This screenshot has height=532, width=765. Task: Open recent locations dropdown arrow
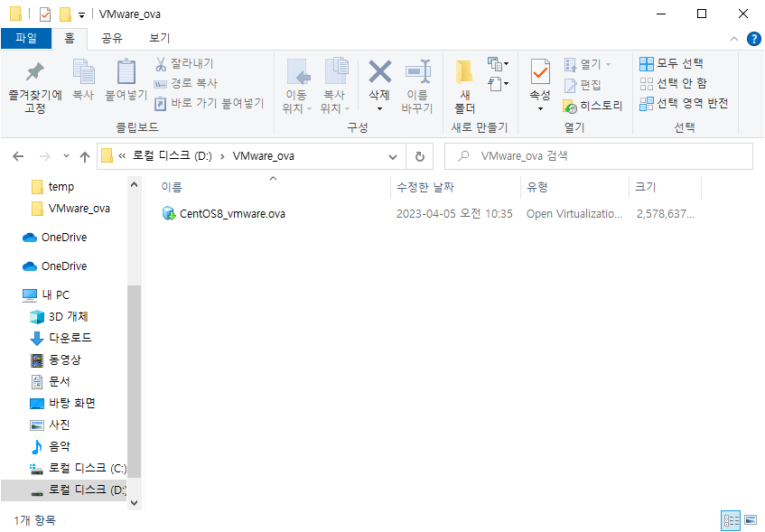pos(66,156)
